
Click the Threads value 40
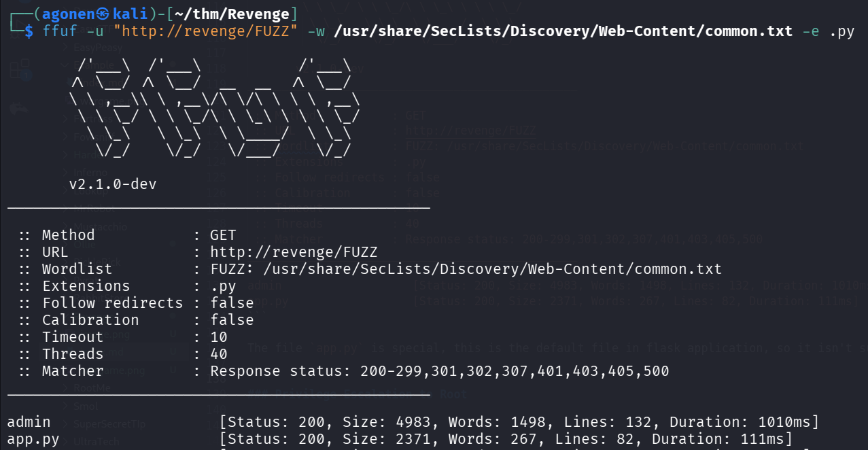point(219,354)
